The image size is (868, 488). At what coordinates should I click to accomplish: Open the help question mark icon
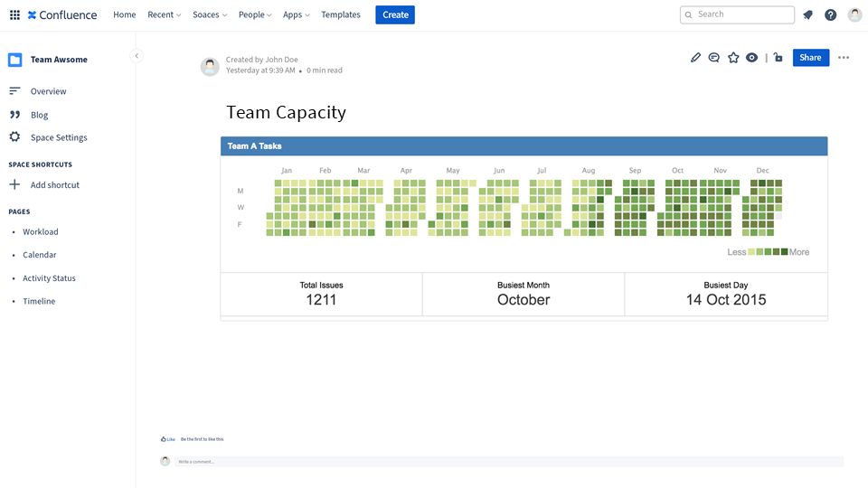click(830, 15)
